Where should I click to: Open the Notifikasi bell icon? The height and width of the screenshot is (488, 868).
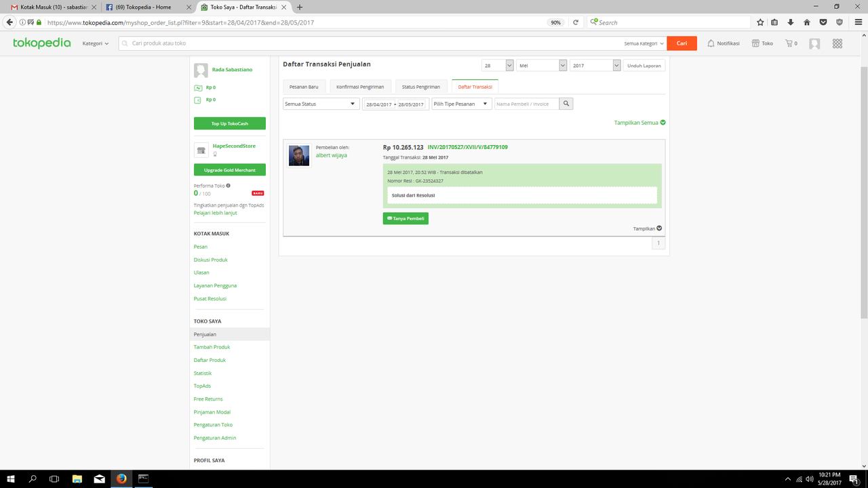[711, 43]
